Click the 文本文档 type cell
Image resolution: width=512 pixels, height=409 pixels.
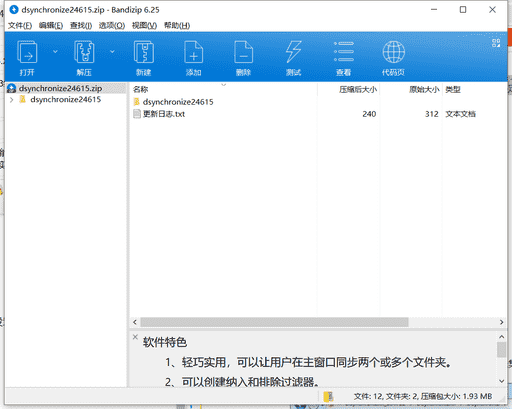[461, 114]
